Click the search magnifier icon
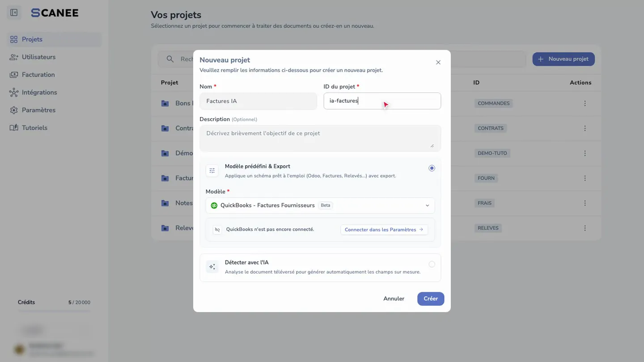 coord(170,59)
